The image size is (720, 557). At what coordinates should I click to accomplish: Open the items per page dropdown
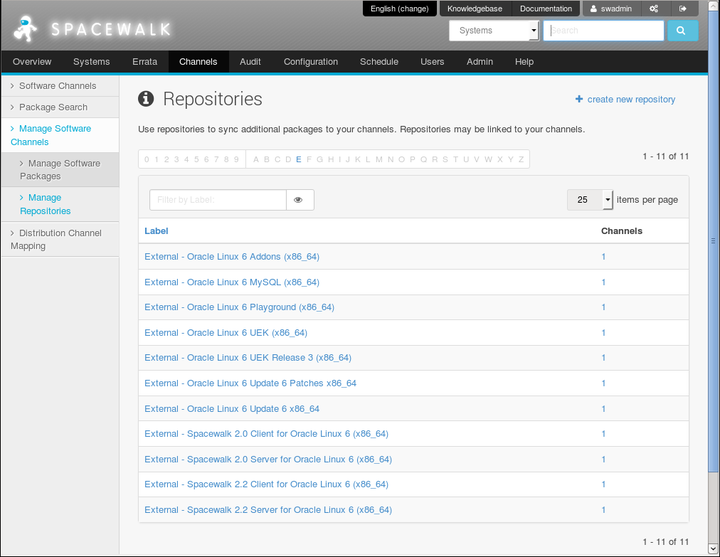tap(590, 200)
